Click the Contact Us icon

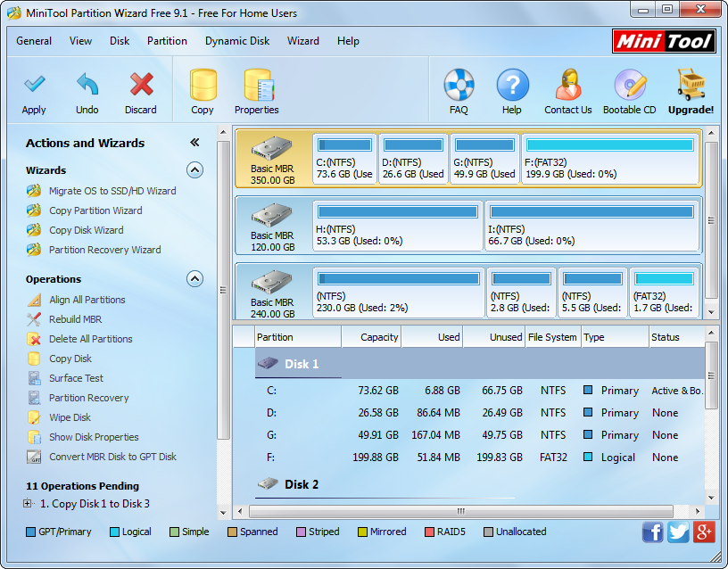(x=568, y=85)
